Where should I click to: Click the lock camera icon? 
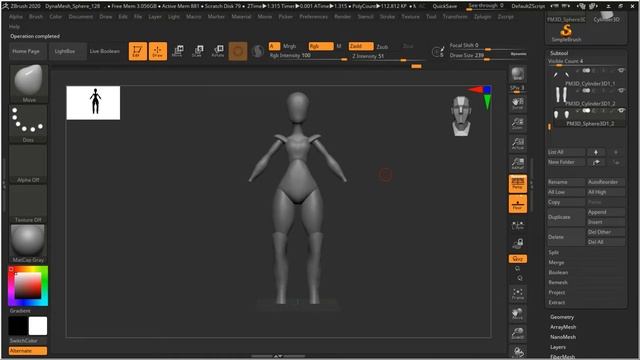[x=518, y=244]
